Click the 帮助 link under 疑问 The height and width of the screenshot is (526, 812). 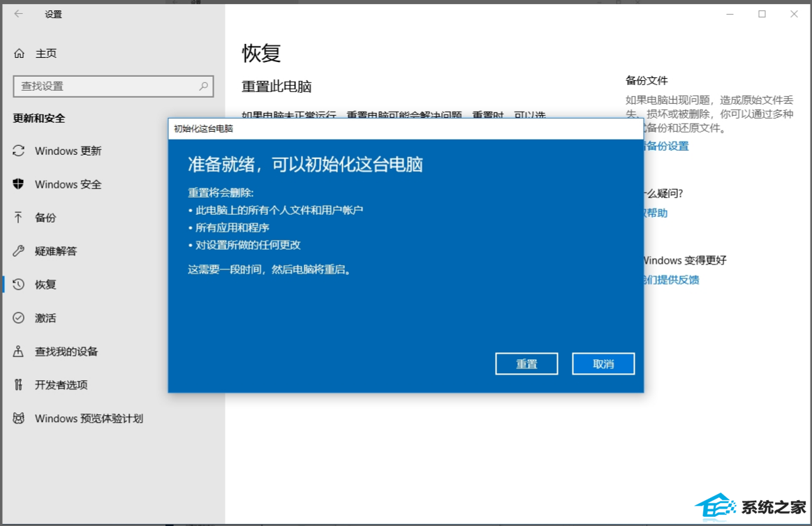pyautogui.click(x=656, y=213)
